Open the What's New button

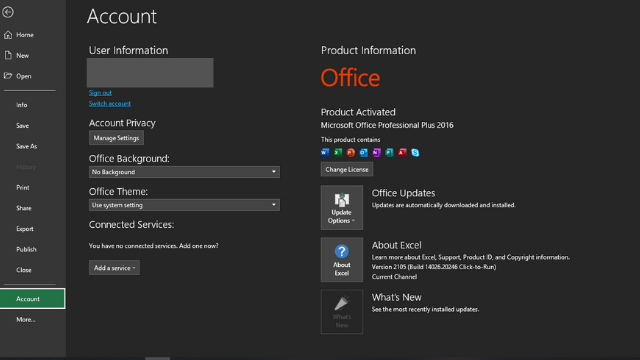coord(342,312)
